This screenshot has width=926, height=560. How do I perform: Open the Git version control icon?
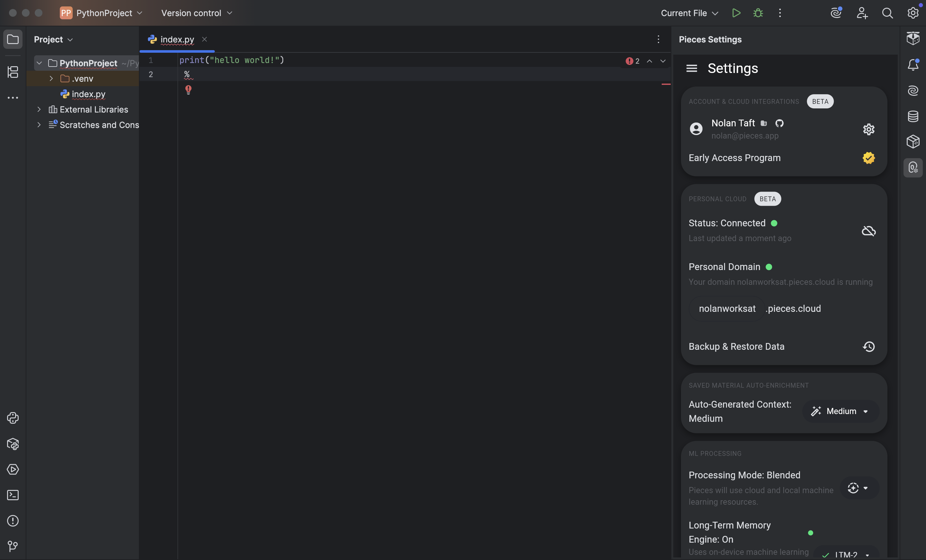(x=13, y=546)
